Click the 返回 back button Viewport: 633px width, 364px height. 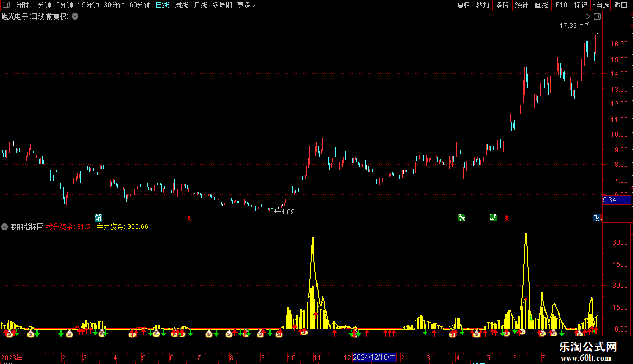[621, 5]
